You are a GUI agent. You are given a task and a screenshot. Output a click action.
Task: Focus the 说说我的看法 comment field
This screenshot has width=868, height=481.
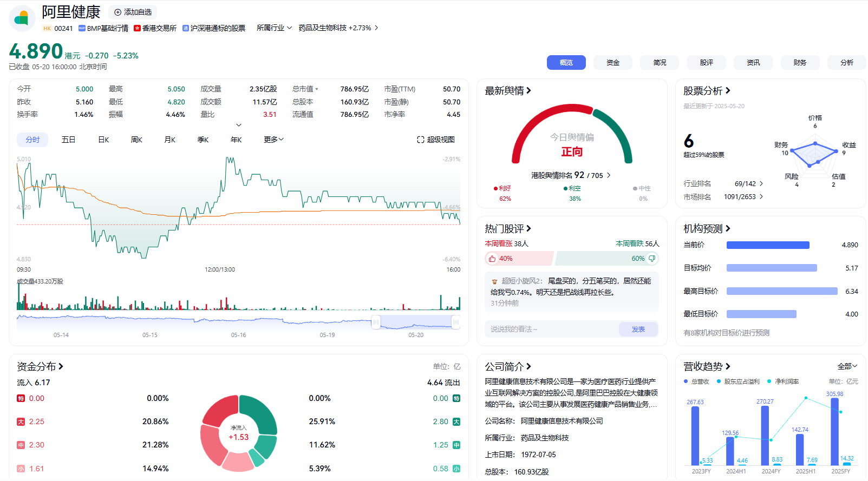[552, 329]
